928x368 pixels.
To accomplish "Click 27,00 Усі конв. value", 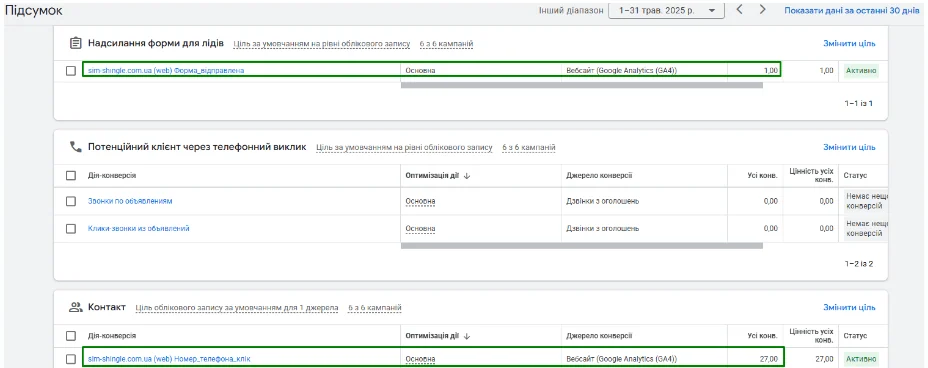I will point(768,359).
